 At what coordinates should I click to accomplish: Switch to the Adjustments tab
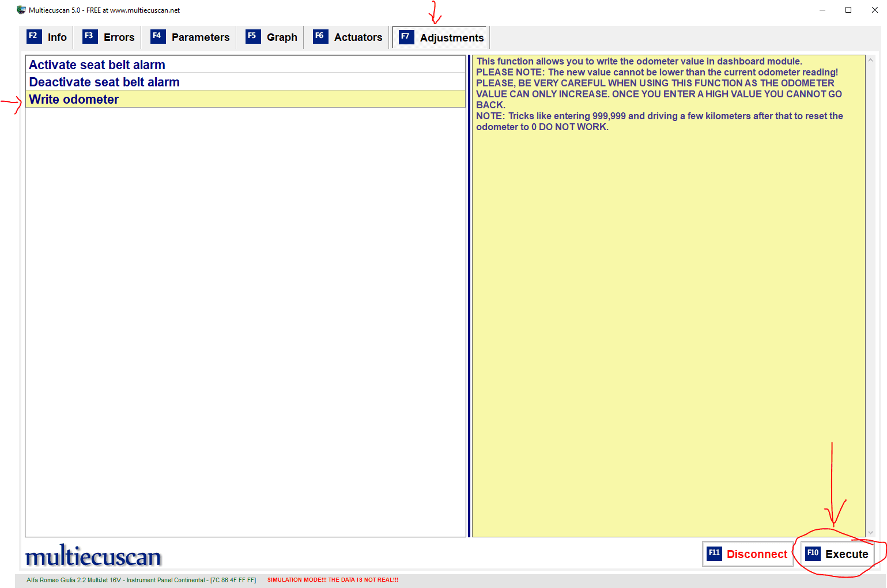441,38
